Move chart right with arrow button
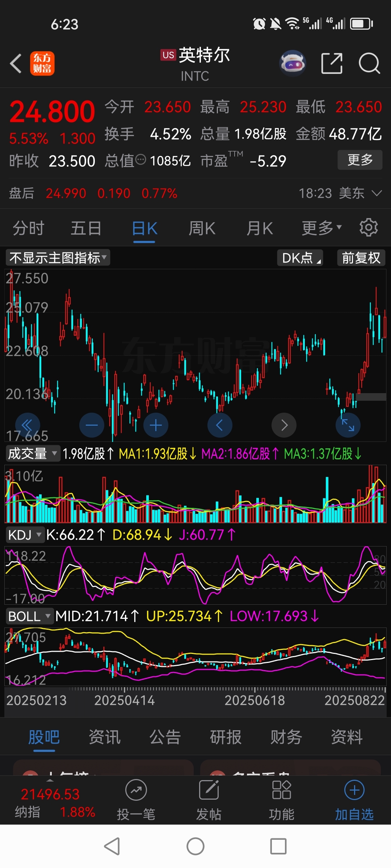Screen dimensions: 391x868 284,425
